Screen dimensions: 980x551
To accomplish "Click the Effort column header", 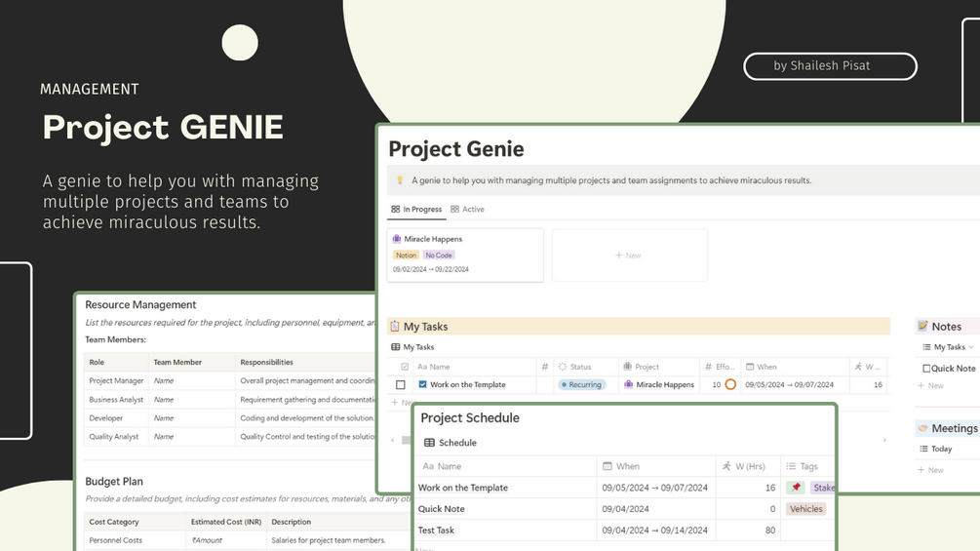I will point(720,367).
